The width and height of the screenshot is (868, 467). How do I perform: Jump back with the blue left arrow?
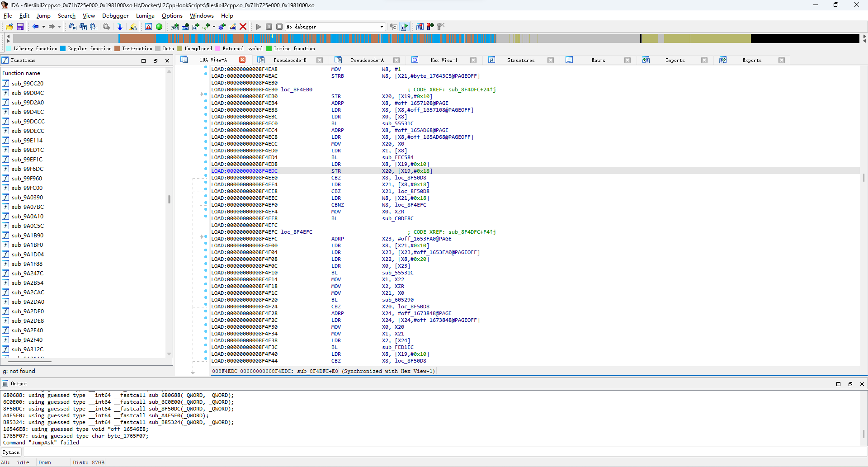tap(35, 27)
